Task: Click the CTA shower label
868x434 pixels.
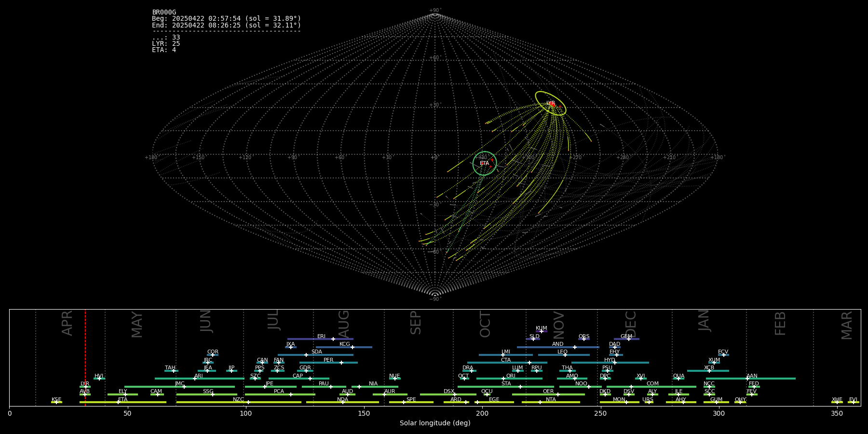Action: (x=506, y=360)
